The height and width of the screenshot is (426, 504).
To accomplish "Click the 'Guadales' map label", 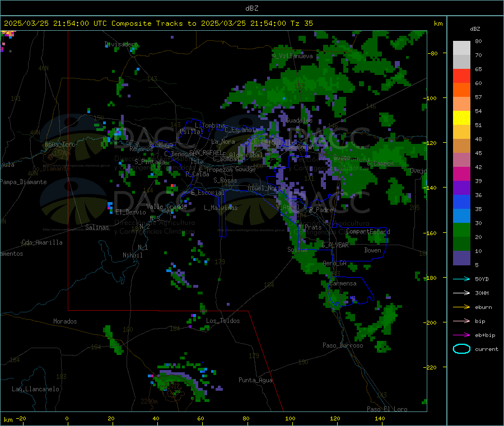I will tap(299, 120).
